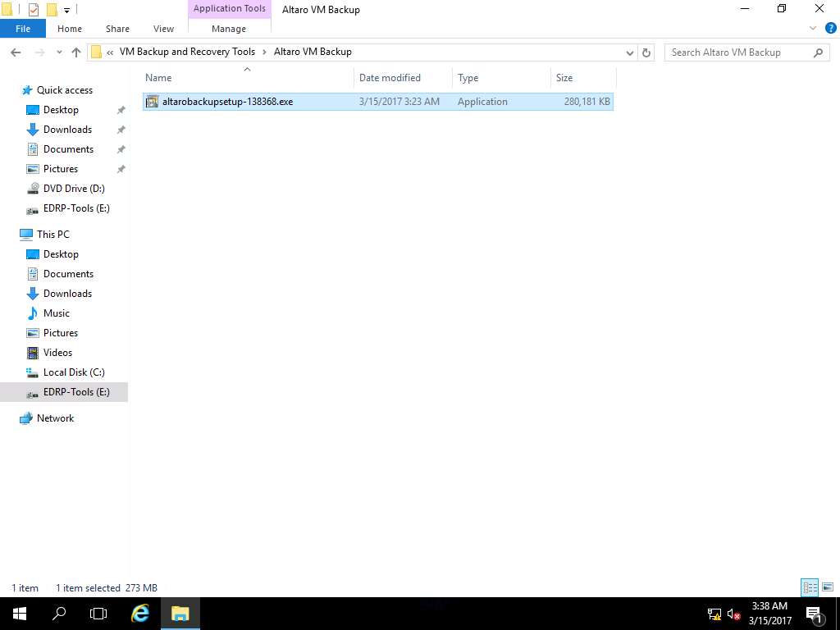Switch to Details view layout button

(x=810, y=587)
